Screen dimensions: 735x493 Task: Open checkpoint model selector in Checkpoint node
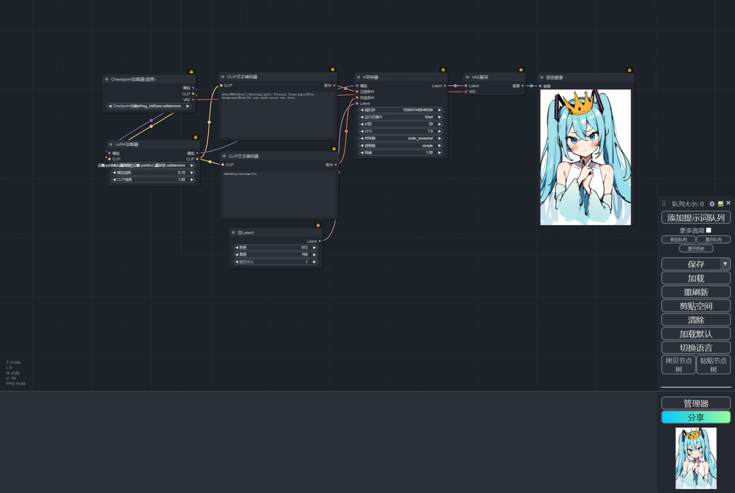pos(149,106)
